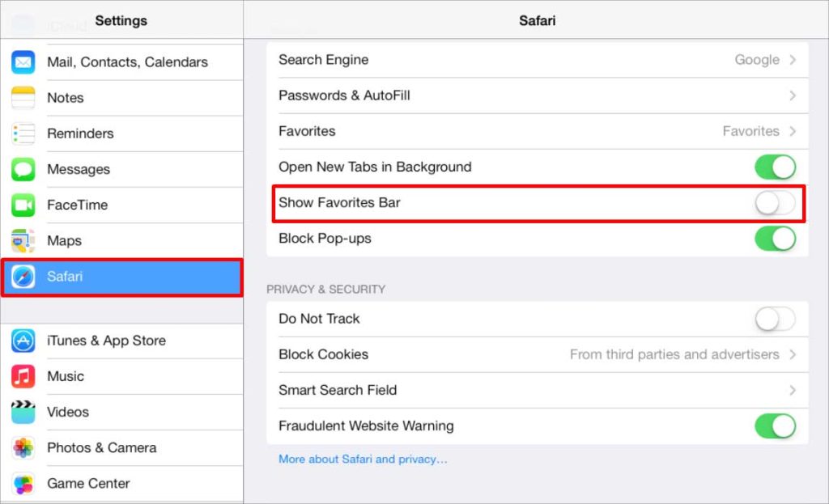Tap the Reminders list icon
Screen dimensions: 829x504
[x=23, y=133]
